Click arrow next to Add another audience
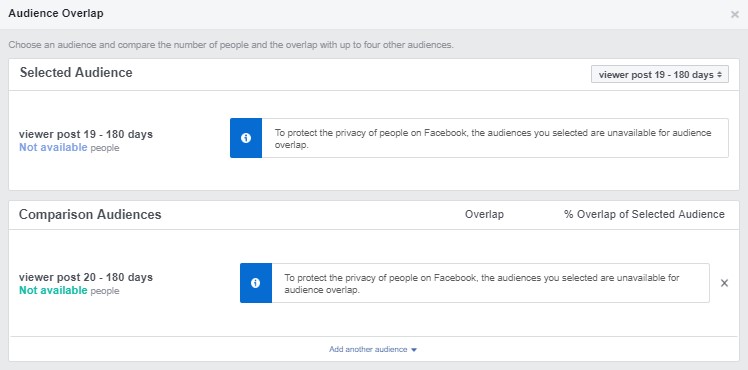 pyautogui.click(x=414, y=350)
